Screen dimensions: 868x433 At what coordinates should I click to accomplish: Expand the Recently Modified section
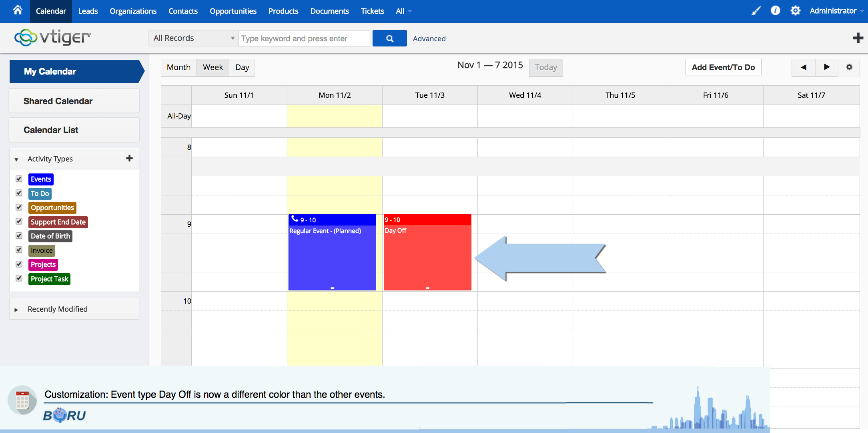pos(57,309)
